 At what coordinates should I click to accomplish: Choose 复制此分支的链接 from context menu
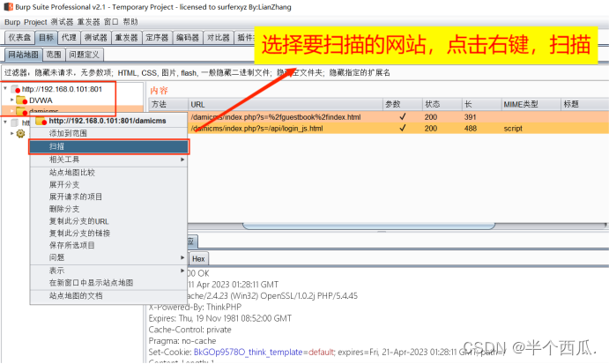(108, 233)
